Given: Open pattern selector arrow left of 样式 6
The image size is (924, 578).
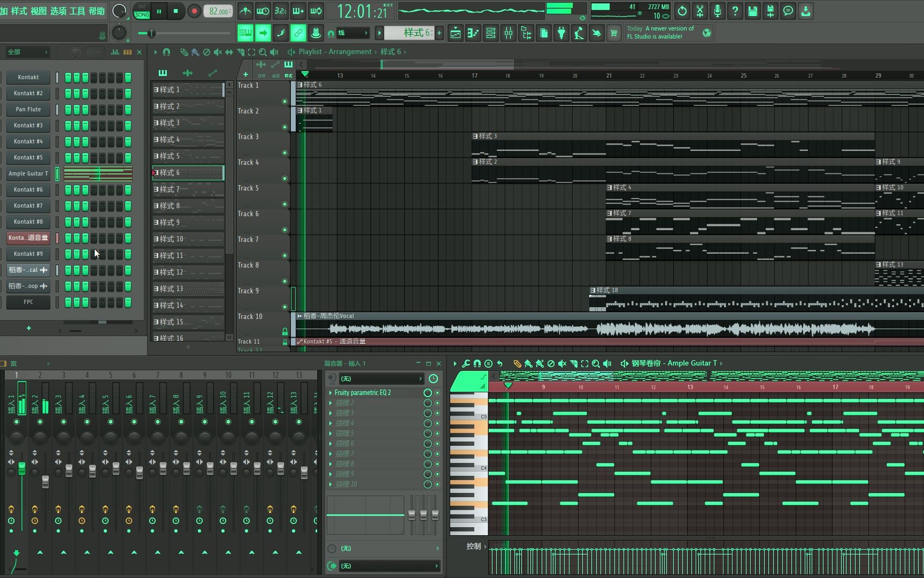Looking at the screenshot, I should pos(379,33).
